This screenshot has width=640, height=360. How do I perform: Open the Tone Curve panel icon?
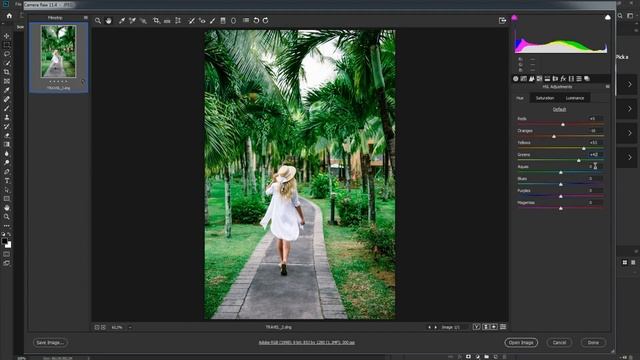coord(524,79)
